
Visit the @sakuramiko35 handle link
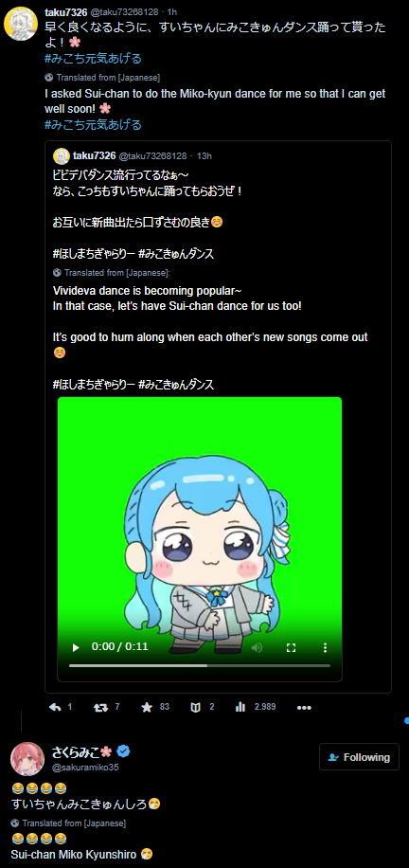point(85,767)
